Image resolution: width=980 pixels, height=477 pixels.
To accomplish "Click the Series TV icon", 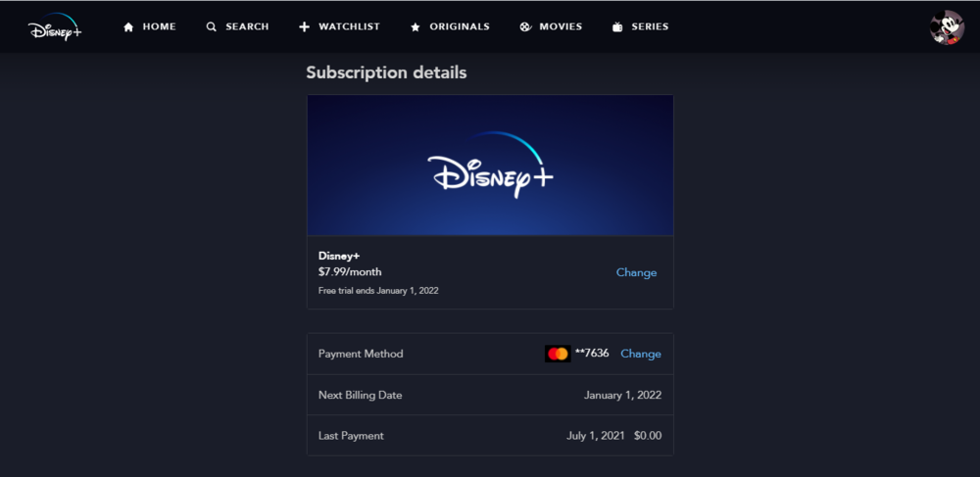I will pos(617,27).
